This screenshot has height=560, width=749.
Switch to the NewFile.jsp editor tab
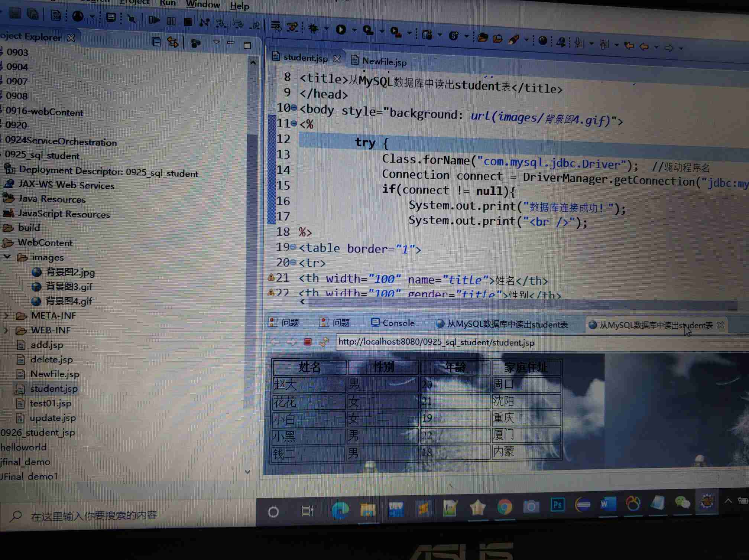click(x=383, y=61)
